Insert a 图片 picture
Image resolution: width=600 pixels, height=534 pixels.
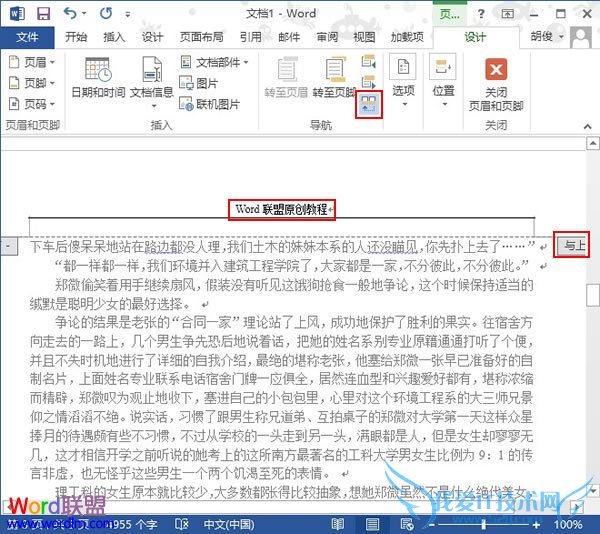point(199,83)
